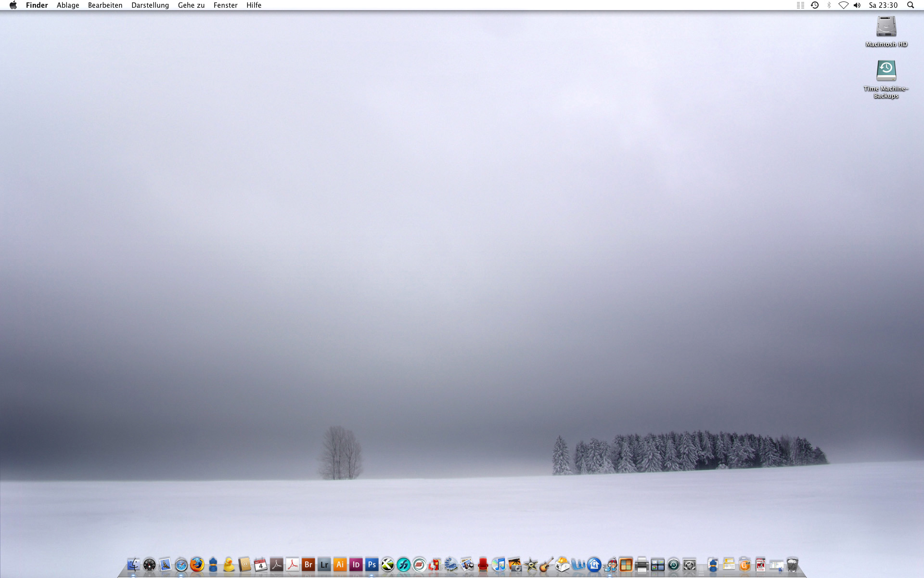The height and width of the screenshot is (578, 924).
Task: Launch Spaces from the Dock
Action: (x=657, y=565)
